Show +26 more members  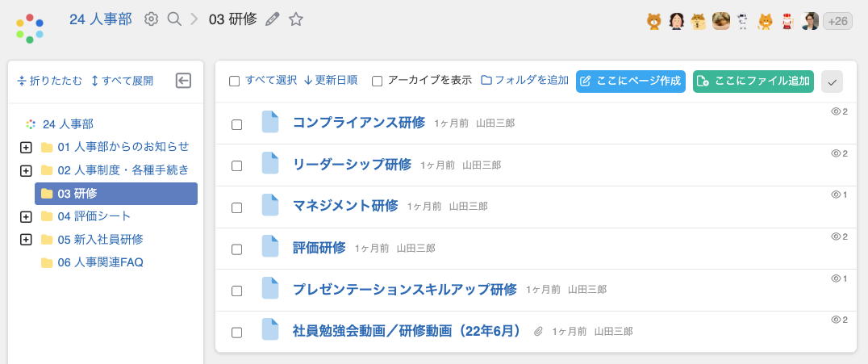coord(837,21)
